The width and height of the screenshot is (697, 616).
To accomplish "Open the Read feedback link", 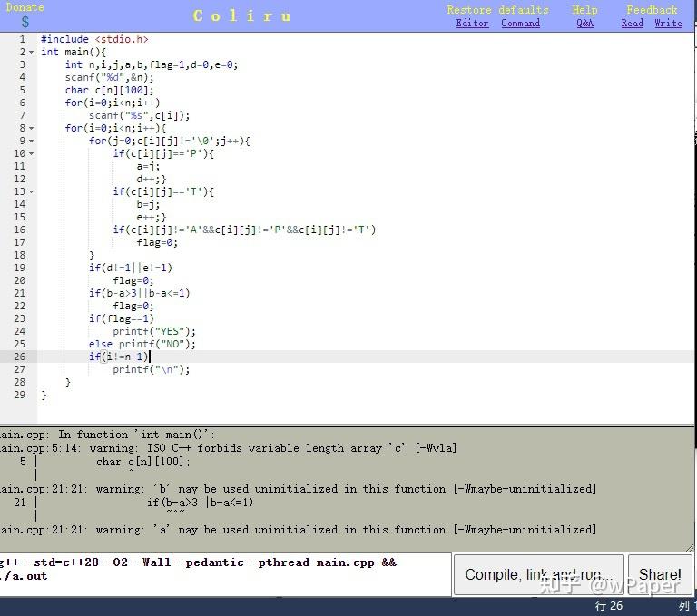I will 632,23.
